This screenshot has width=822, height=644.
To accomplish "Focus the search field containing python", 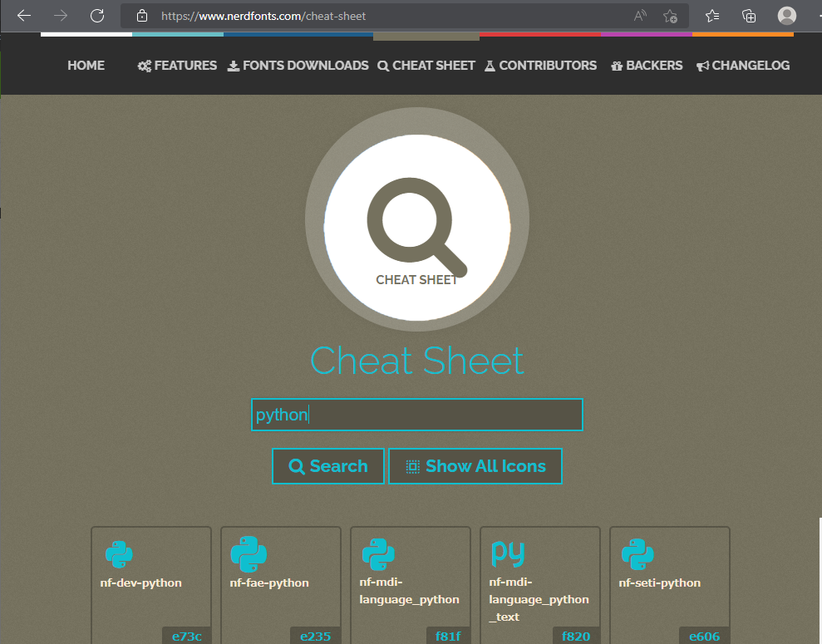I will coord(417,415).
